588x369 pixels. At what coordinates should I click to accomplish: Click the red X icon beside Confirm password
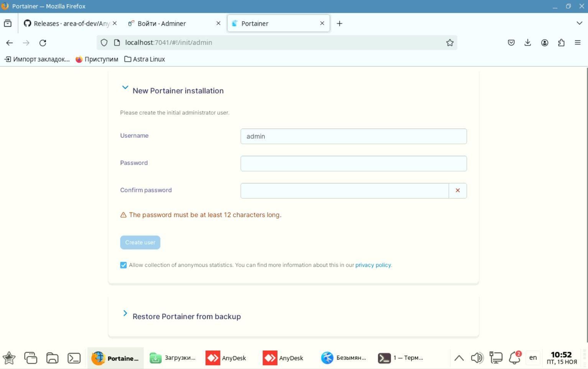457,191
